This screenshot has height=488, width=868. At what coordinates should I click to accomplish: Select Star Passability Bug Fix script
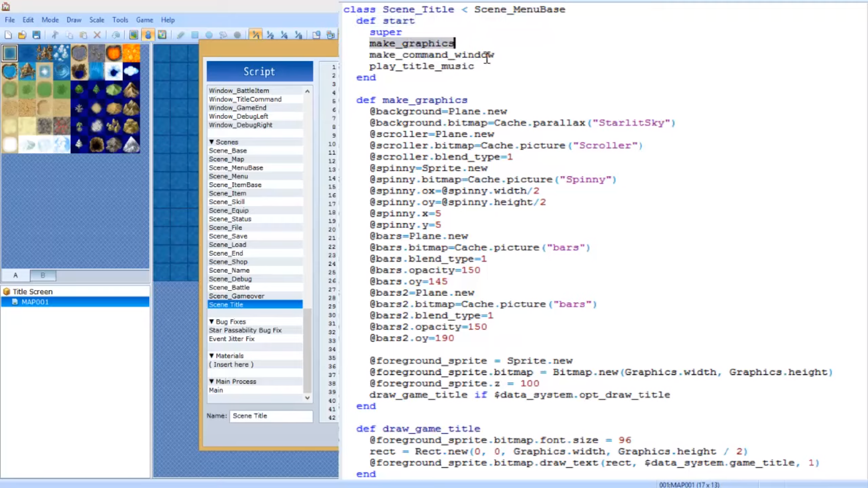255,330
